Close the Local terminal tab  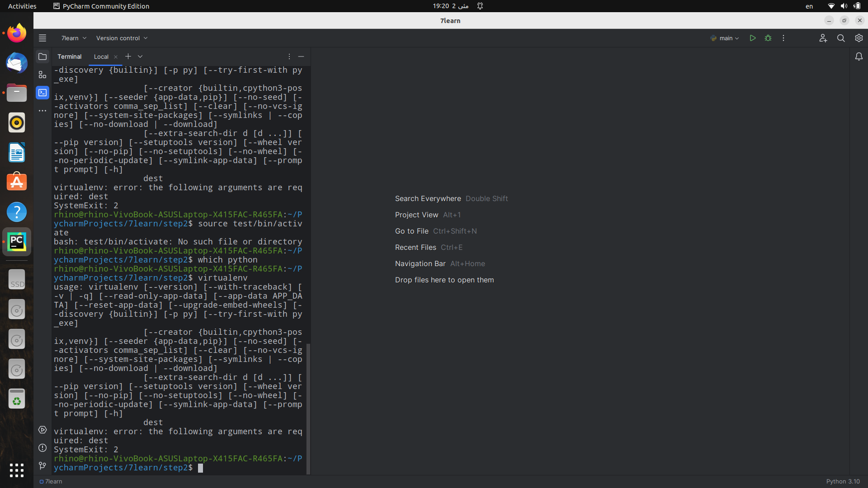(116, 57)
